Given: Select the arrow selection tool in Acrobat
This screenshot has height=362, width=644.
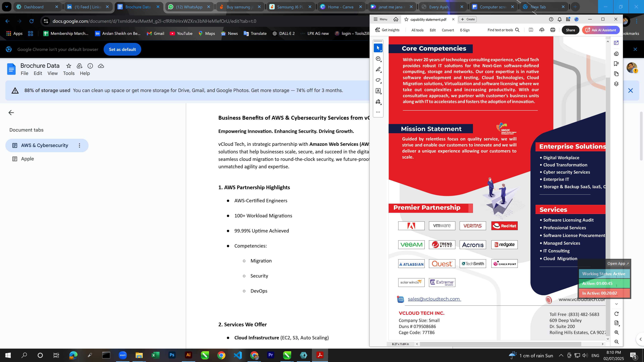Looking at the screenshot, I should tap(378, 48).
